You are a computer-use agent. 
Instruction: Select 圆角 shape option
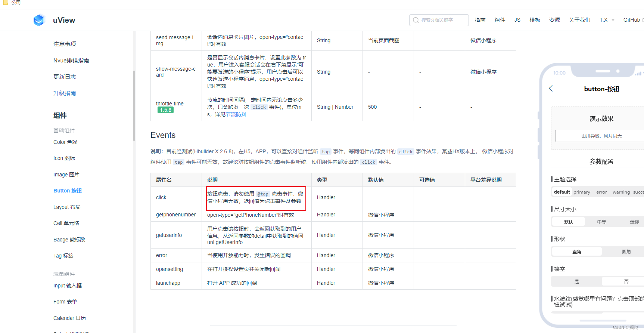click(x=626, y=252)
